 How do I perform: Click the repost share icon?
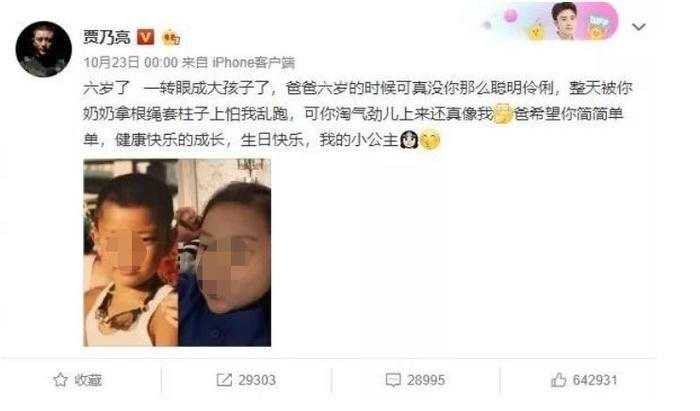point(224,380)
